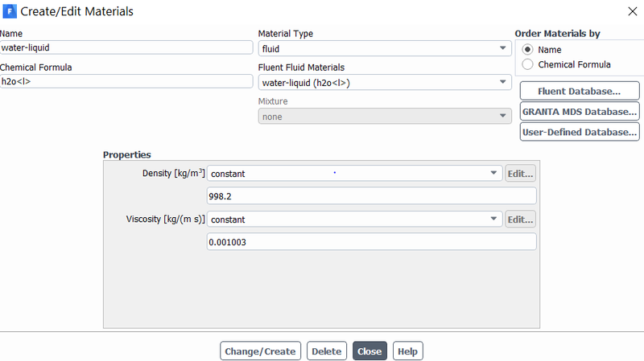Click the Edit button next to Viscosity
Image resolution: width=644 pixels, height=361 pixels.
point(520,219)
